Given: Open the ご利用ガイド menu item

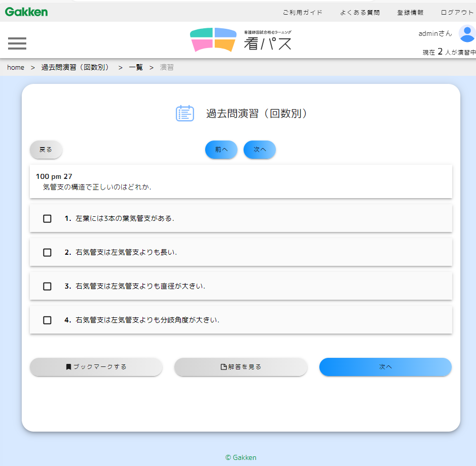Looking at the screenshot, I should 303,12.
